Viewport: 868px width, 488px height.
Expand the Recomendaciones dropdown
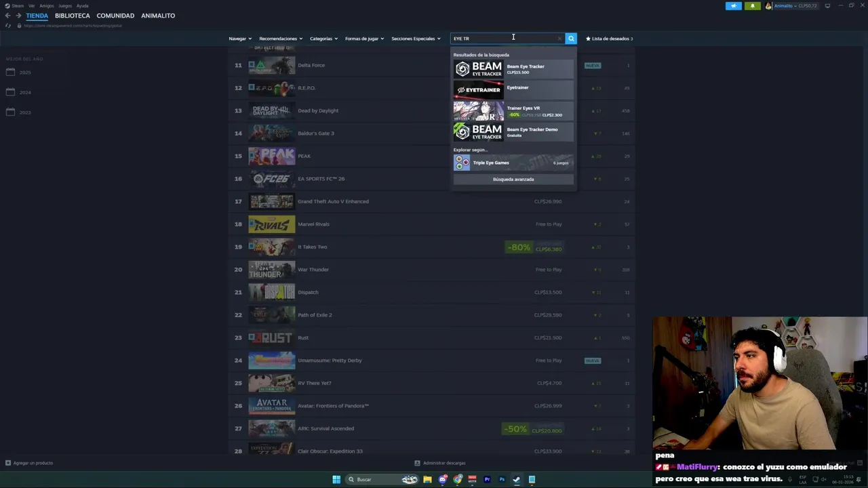coord(281,39)
